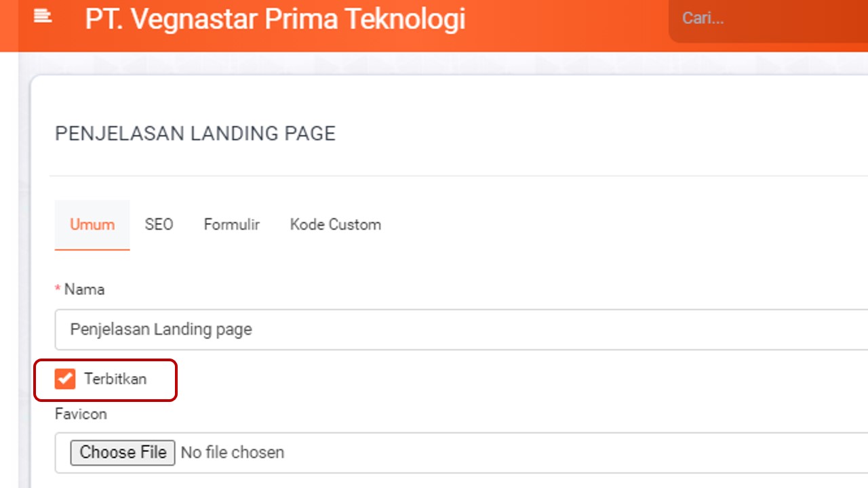Click the red required asterisk beside Nama

click(x=58, y=290)
